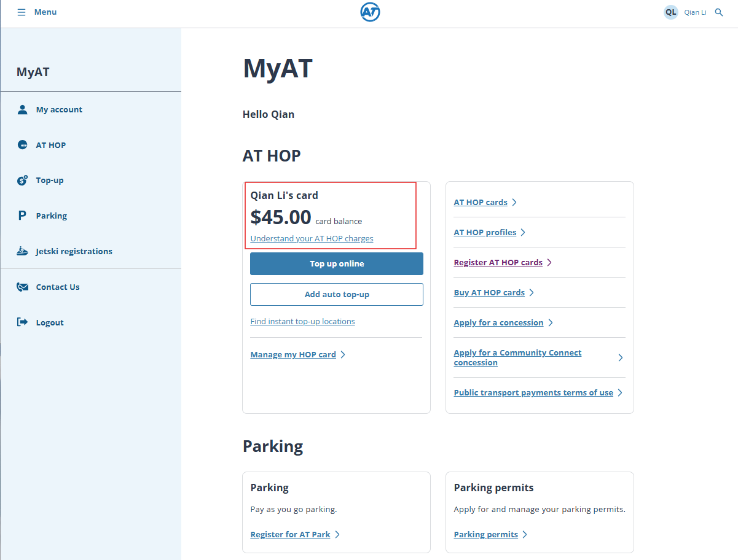Open Manage my HOP card link
738x560 pixels.
tap(293, 354)
